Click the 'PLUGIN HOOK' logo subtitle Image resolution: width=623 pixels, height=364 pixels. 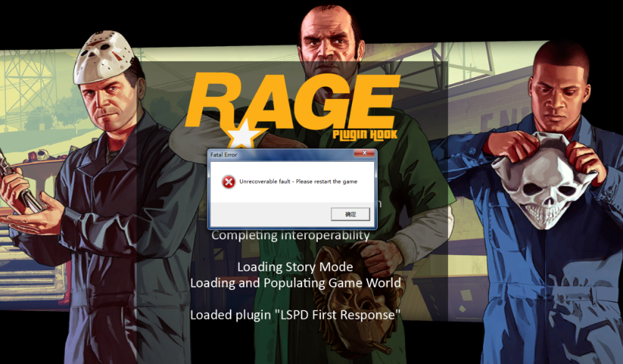[354, 135]
